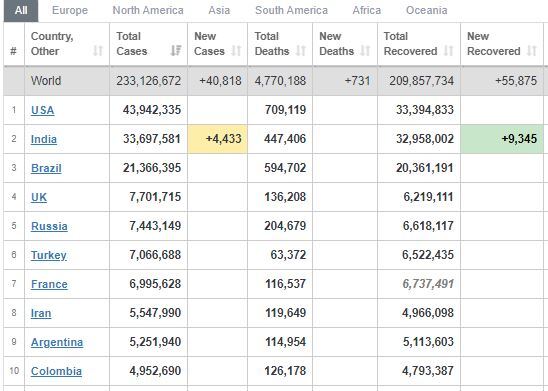Click World new recovered +55,875
The image size is (548, 391).
[516, 81]
